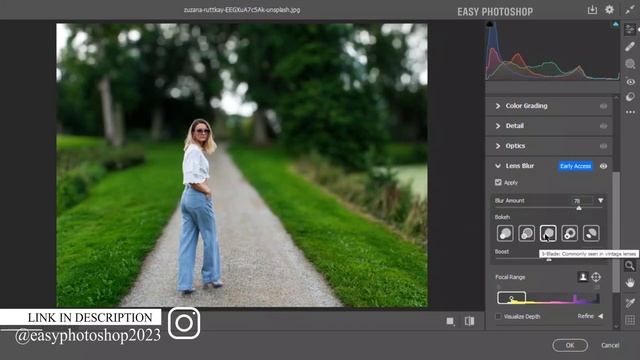The width and height of the screenshot is (640, 360).
Task: Click the Blur Amount value field
Action: click(x=583, y=200)
